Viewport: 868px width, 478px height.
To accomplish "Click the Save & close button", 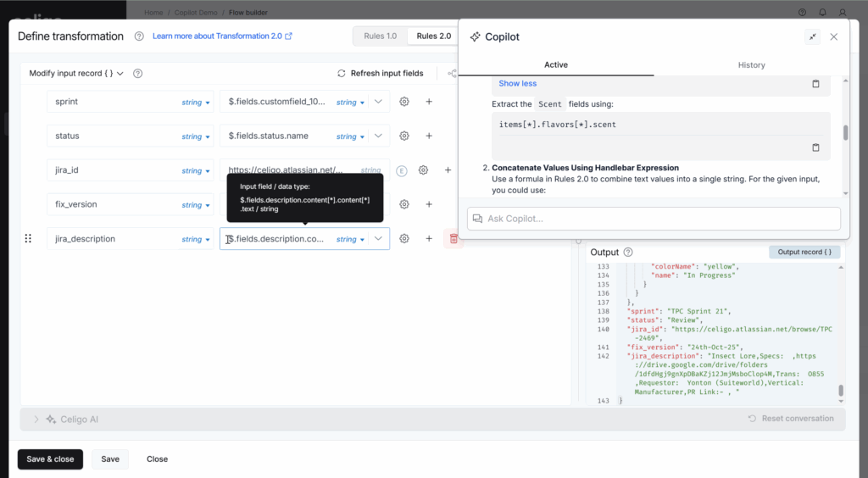I will pos(50,459).
